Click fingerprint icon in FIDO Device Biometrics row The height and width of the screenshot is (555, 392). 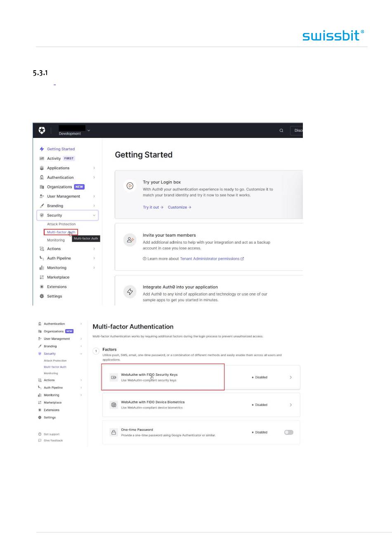pos(113,405)
